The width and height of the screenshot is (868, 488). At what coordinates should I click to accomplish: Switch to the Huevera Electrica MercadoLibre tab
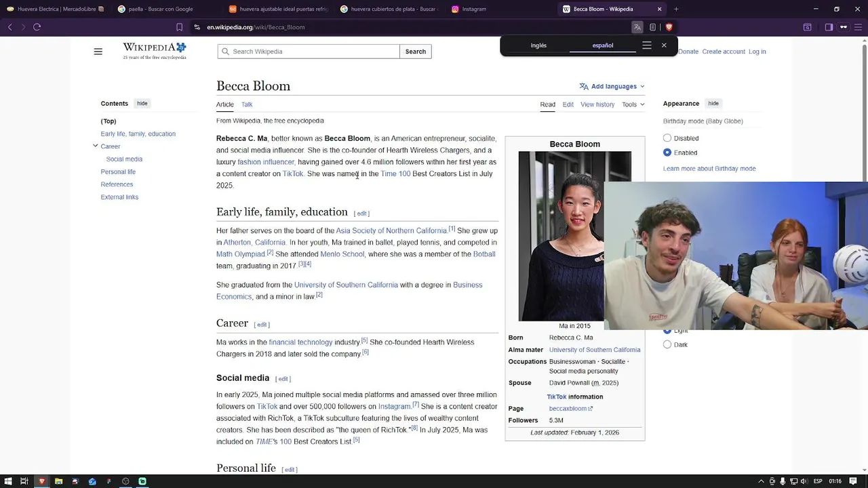coord(56,9)
